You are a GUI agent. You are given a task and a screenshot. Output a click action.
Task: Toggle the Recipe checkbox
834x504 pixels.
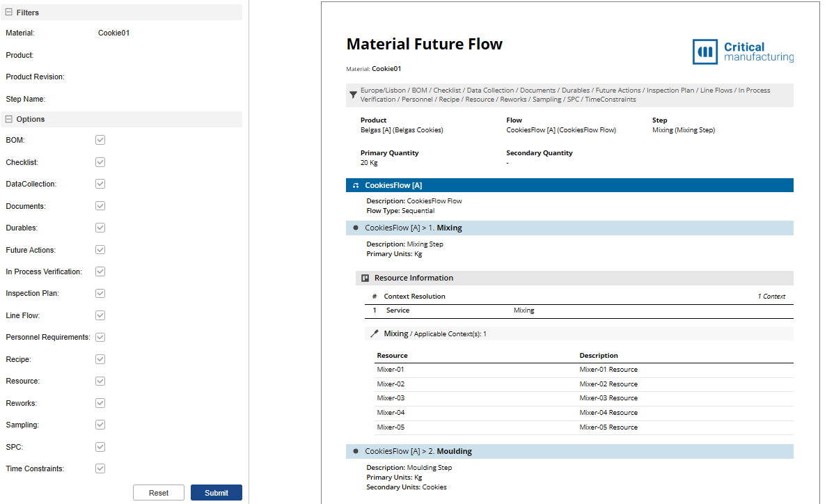click(x=100, y=359)
